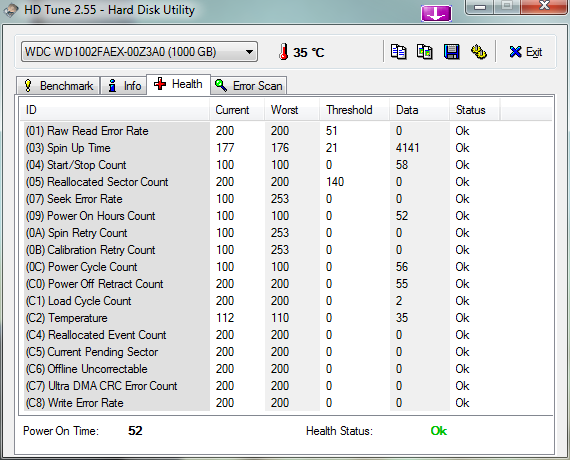Minimize the HD Tune window
Screen dimensions: 570x460
(480, 7)
